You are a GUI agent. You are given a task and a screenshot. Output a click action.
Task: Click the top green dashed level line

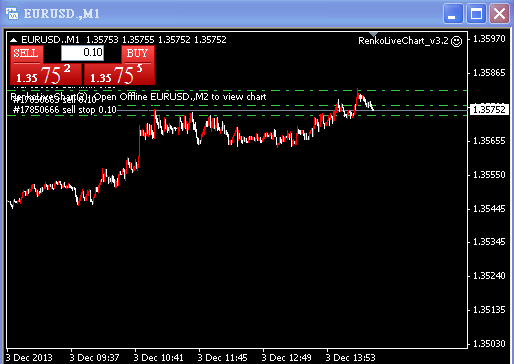tap(237, 90)
